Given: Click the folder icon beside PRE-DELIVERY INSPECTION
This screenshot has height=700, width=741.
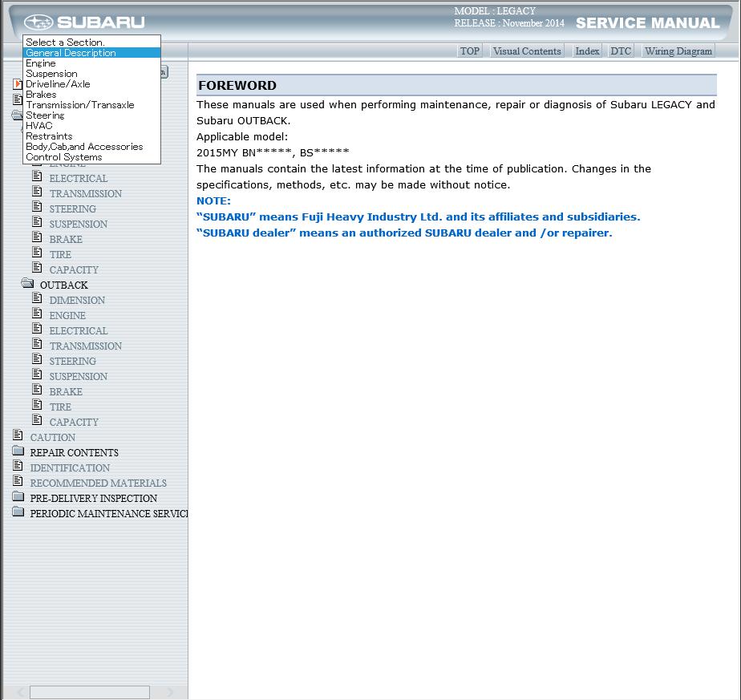Looking at the screenshot, I should click(x=18, y=496).
